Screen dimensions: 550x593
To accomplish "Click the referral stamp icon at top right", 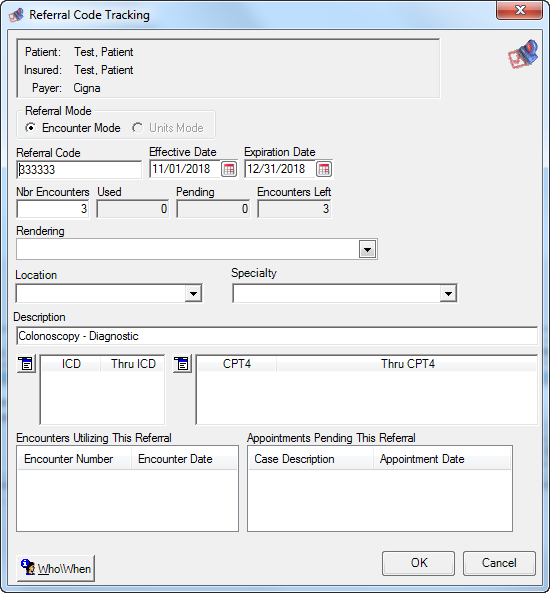I will pos(523,54).
